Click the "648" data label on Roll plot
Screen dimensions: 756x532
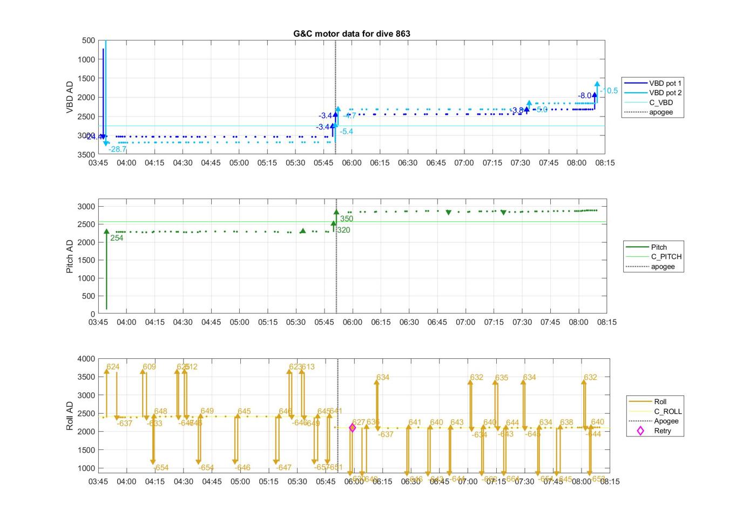tap(160, 411)
